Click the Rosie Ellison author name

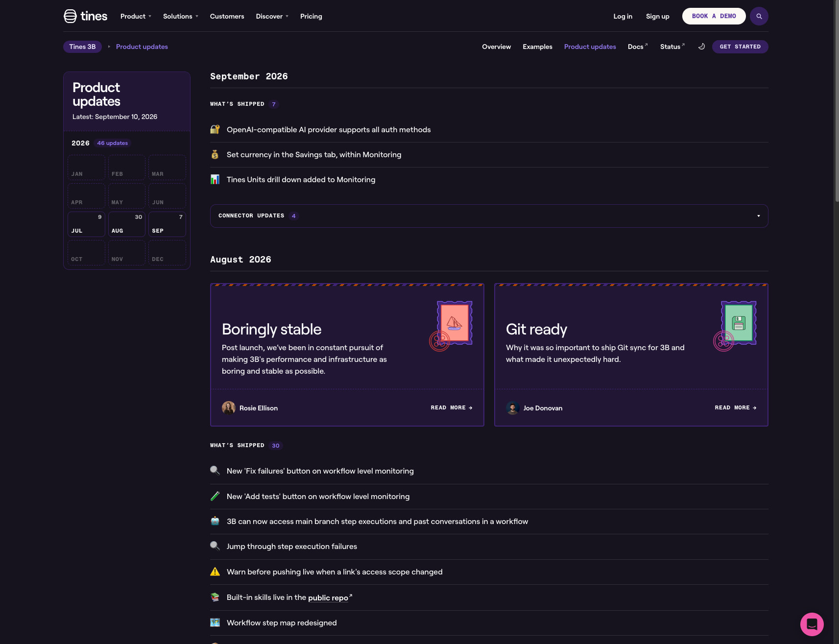click(259, 408)
